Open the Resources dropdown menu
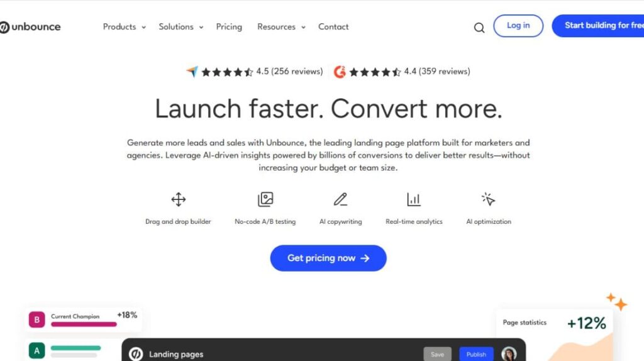The width and height of the screenshot is (644, 361). (x=281, y=27)
